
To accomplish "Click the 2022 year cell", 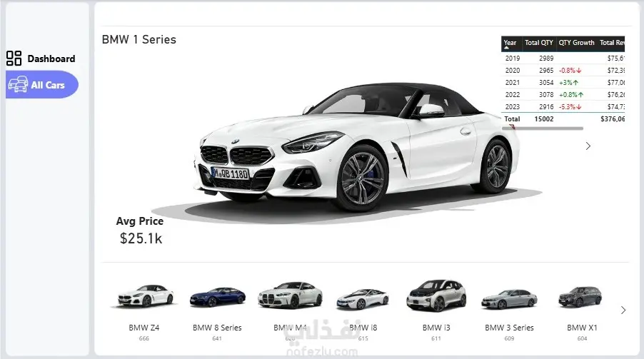I will point(512,94).
